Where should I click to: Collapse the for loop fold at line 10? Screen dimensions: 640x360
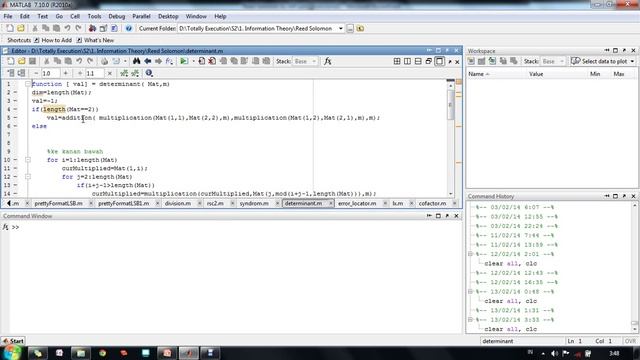[28, 160]
